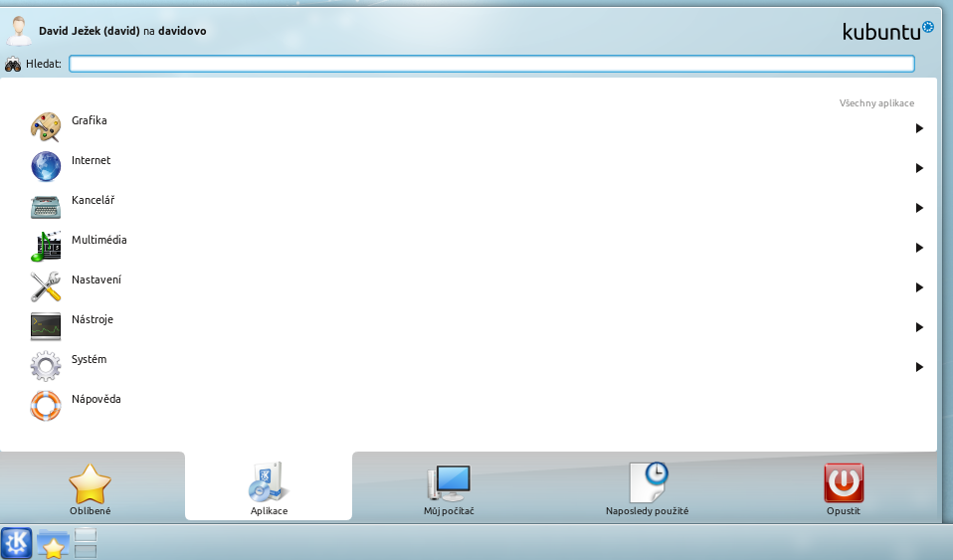Screen dimensions: 953x560
Task: Switch to the Oblíbené tab
Action: click(x=90, y=488)
